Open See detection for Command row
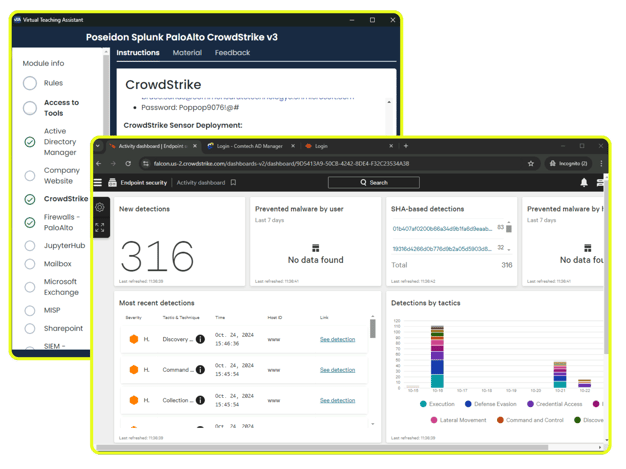 (337, 370)
